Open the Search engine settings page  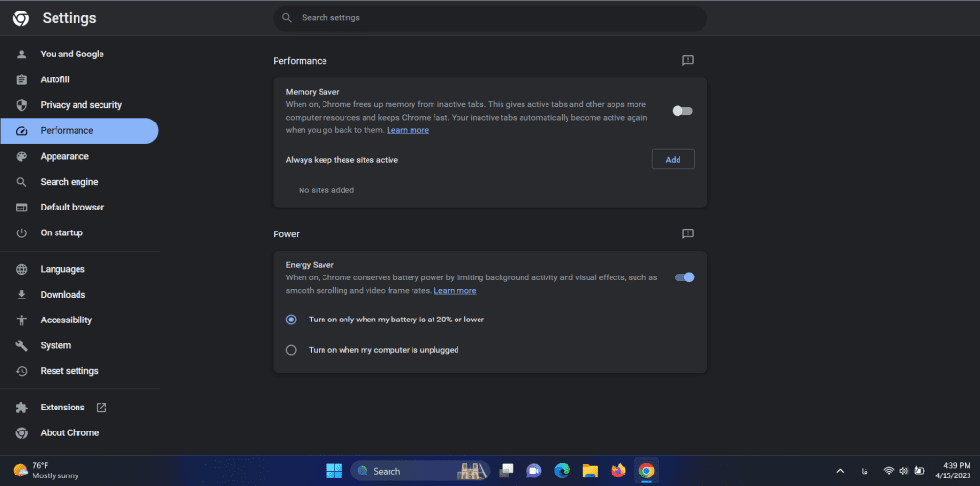coord(69,182)
